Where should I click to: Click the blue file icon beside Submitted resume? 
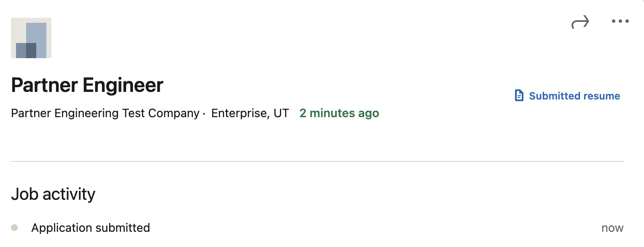(x=519, y=96)
